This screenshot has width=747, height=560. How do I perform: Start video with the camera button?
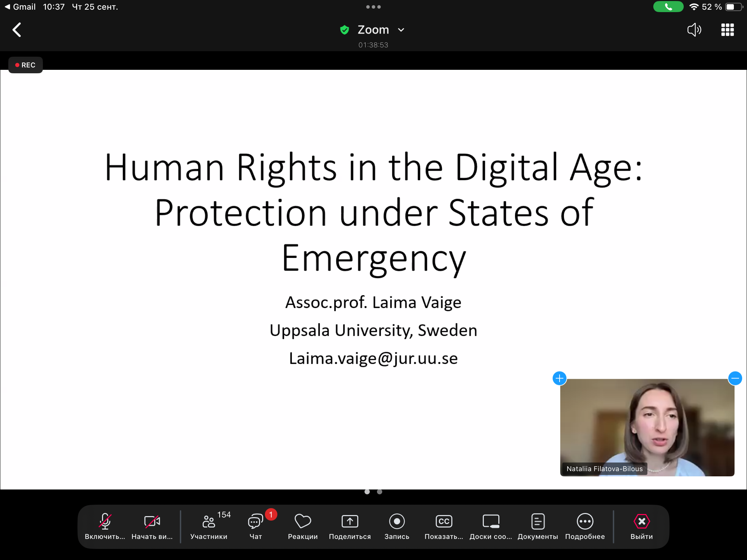pyautogui.click(x=152, y=525)
